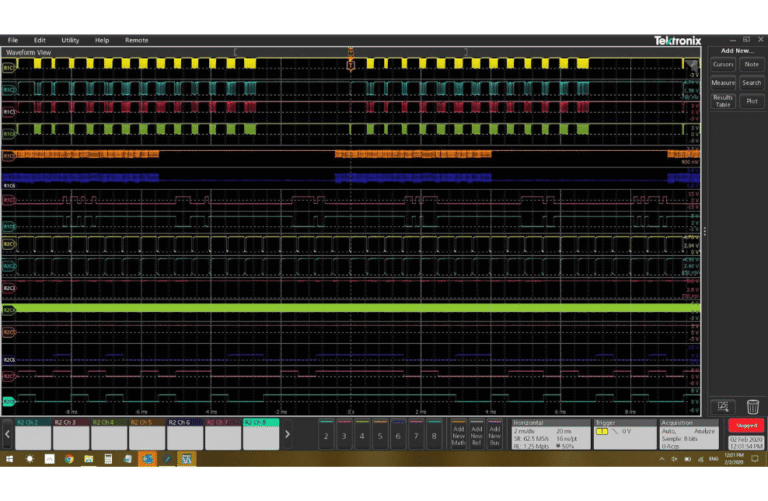The height and width of the screenshot is (501, 768).
Task: Turn on channel 5 button
Action: [380, 434]
